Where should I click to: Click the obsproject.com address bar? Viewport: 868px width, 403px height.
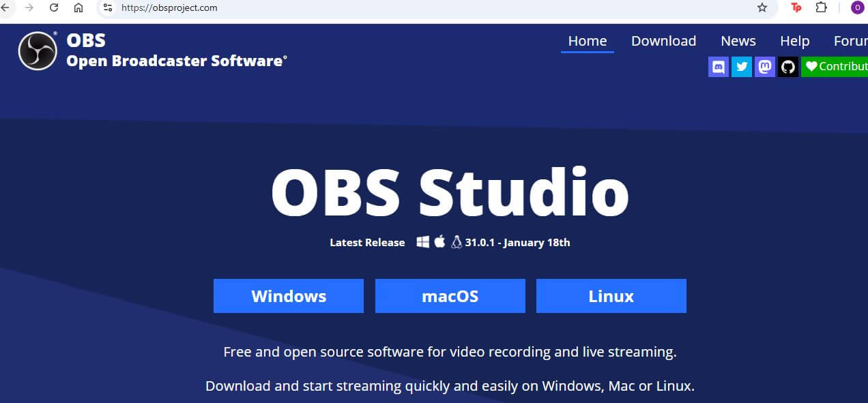(x=437, y=8)
